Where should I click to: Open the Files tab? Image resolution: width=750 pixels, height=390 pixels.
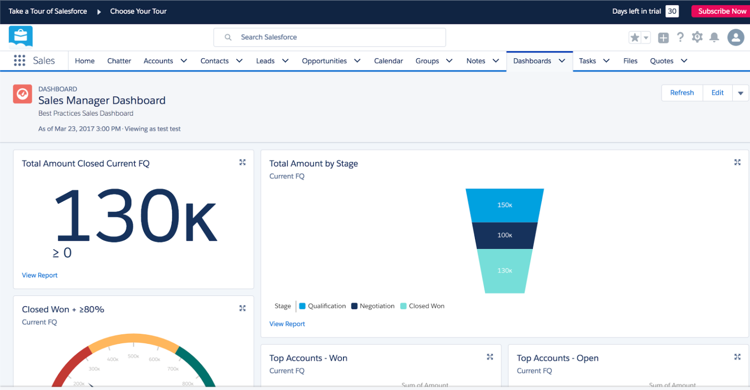(x=630, y=61)
